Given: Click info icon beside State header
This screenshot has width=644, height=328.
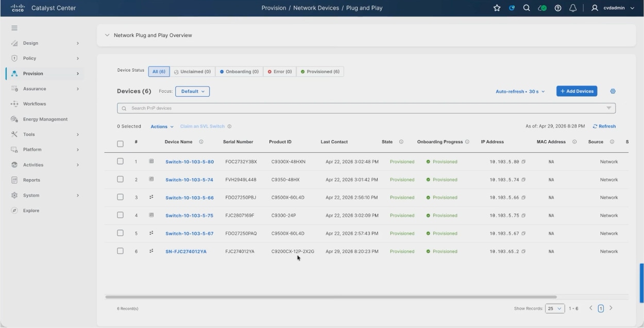Looking at the screenshot, I should click(401, 142).
